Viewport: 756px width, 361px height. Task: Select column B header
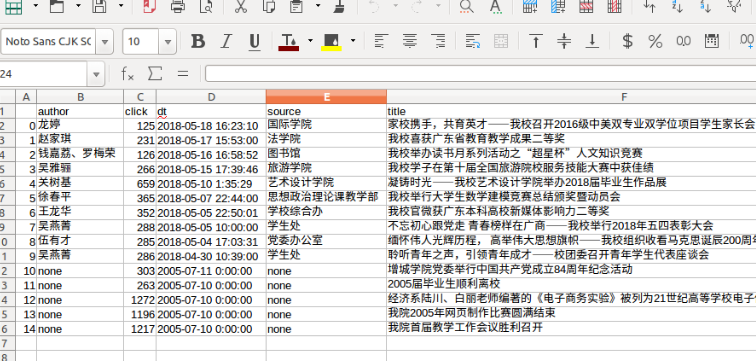pyautogui.click(x=80, y=97)
